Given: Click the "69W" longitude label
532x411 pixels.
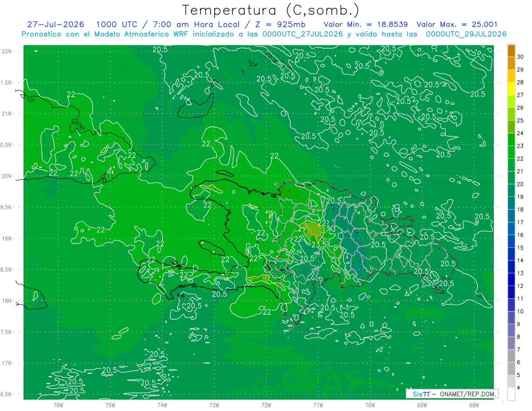Looking at the screenshot, I should (x=422, y=405).
